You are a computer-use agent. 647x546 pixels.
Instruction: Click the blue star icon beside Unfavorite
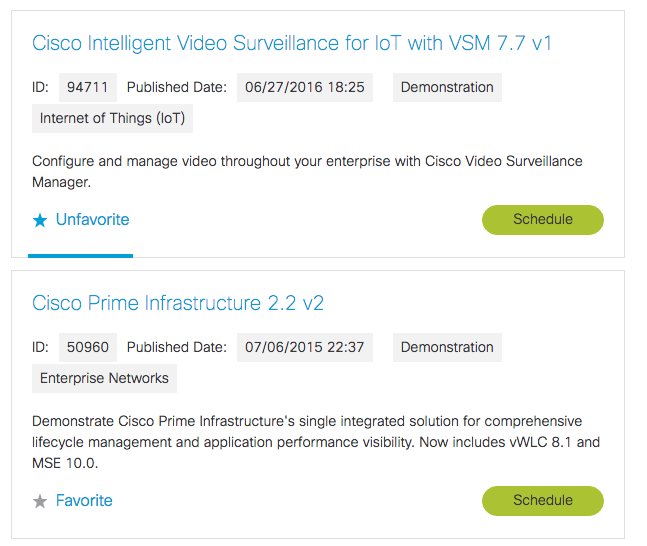click(x=40, y=220)
